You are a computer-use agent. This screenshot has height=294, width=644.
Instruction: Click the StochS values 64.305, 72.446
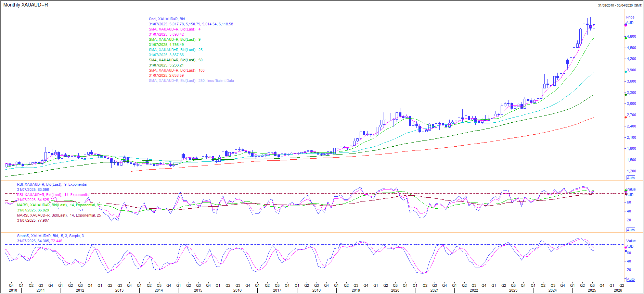(x=40, y=241)
